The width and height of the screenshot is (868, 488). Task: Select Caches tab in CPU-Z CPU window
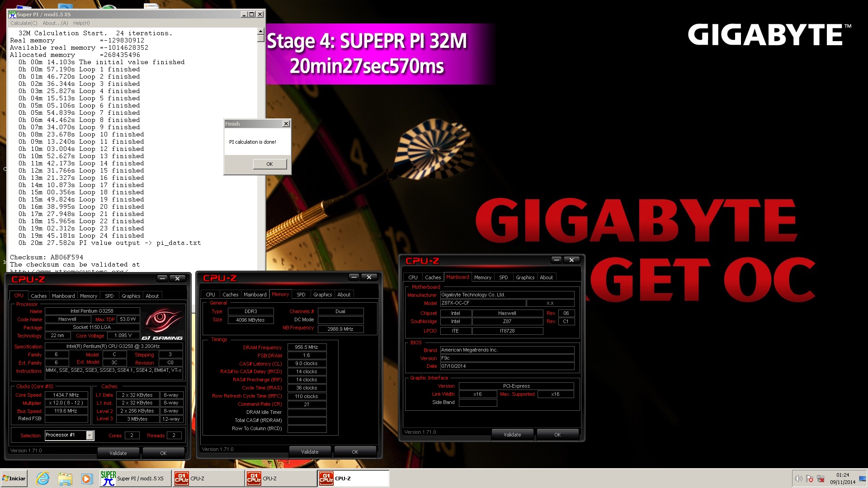39,296
